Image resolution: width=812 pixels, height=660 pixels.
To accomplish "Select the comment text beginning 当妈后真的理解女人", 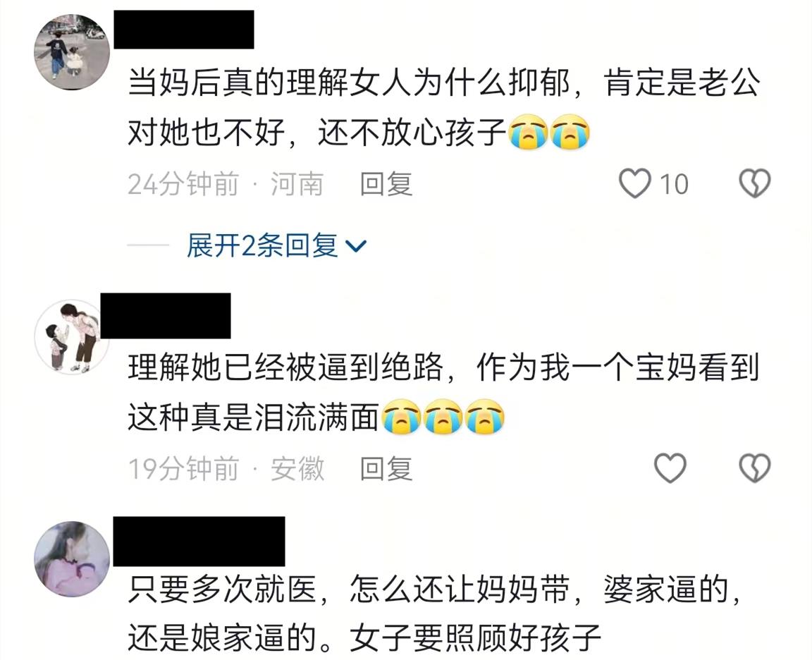I will click(444, 107).
